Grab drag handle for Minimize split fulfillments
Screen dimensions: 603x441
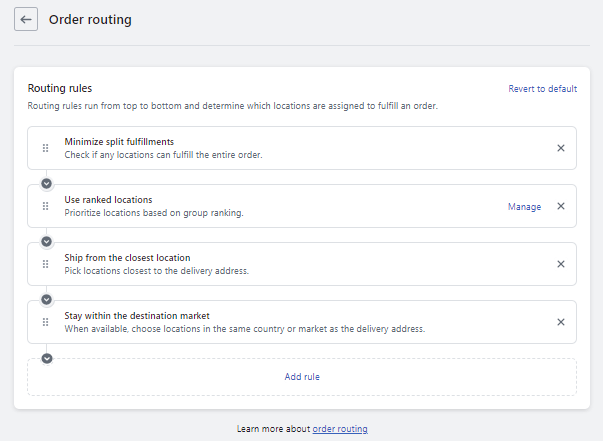coord(45,148)
